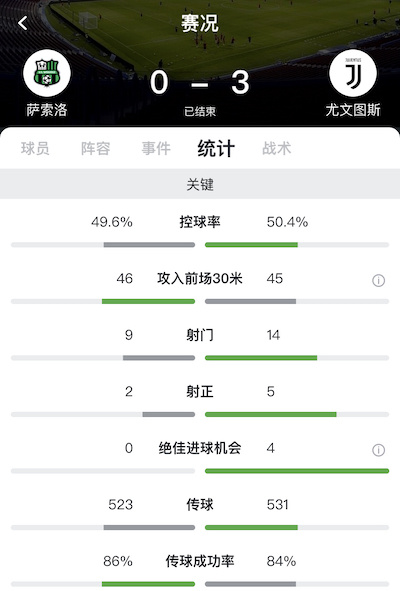Tap the back arrow icon
Screen dimensions: 400x591
tap(23, 23)
